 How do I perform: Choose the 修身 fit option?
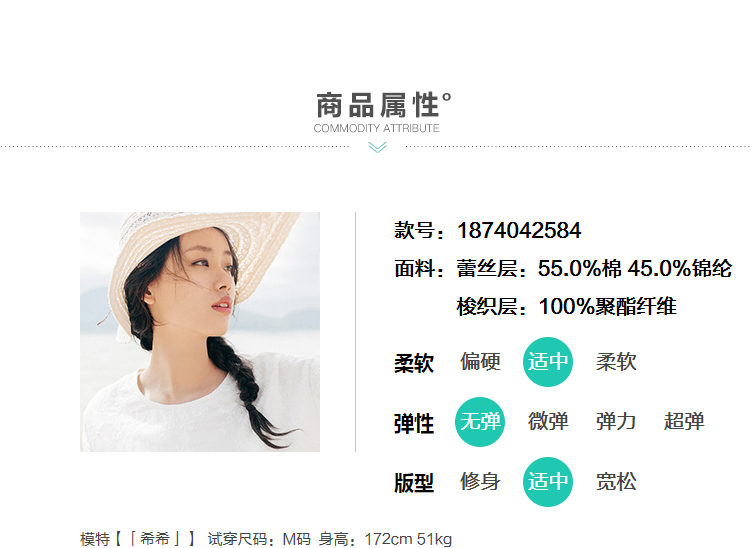480,482
